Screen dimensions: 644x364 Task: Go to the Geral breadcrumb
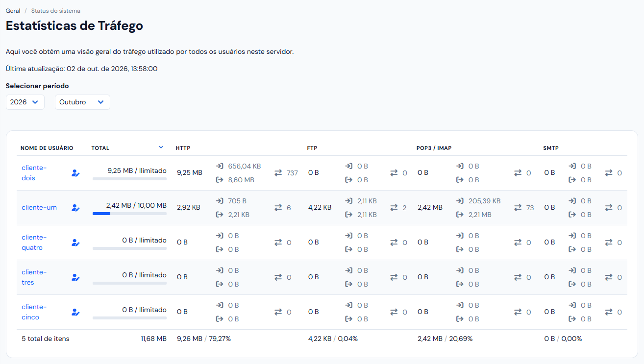(x=13, y=10)
